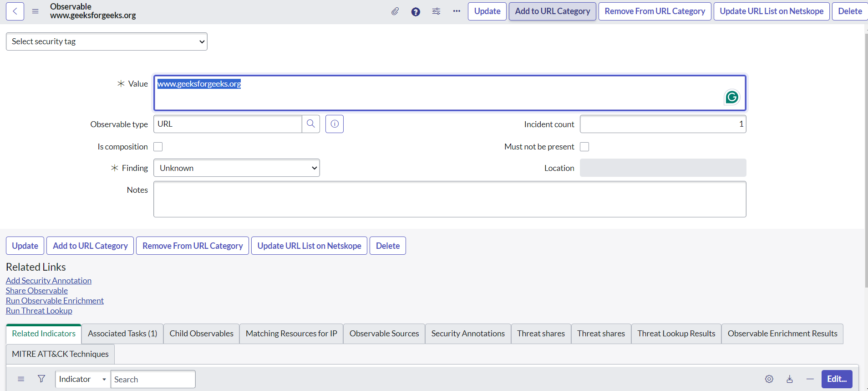Switch to the Observable Sources tab
This screenshot has height=391, width=868.
[384, 334]
